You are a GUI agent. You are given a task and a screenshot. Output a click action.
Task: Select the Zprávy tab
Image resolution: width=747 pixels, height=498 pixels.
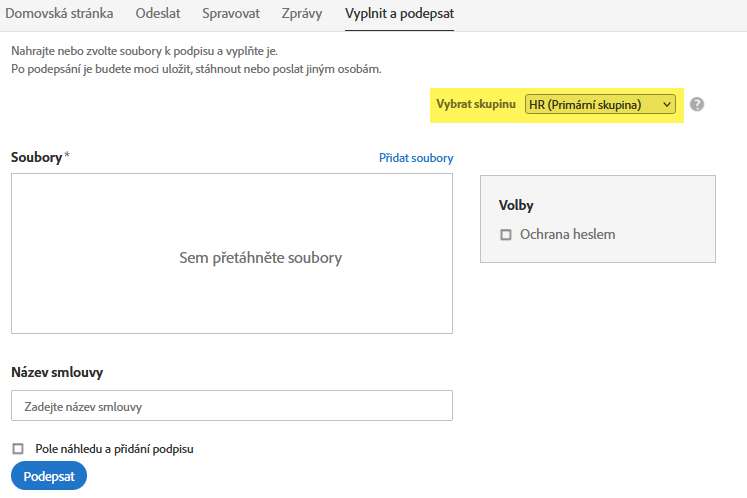[302, 15]
